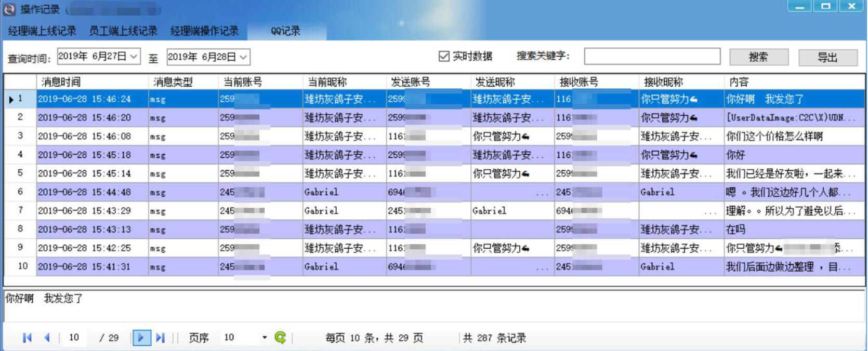
Task: Open the start date 6月27日 dropdown
Action: [x=134, y=56]
